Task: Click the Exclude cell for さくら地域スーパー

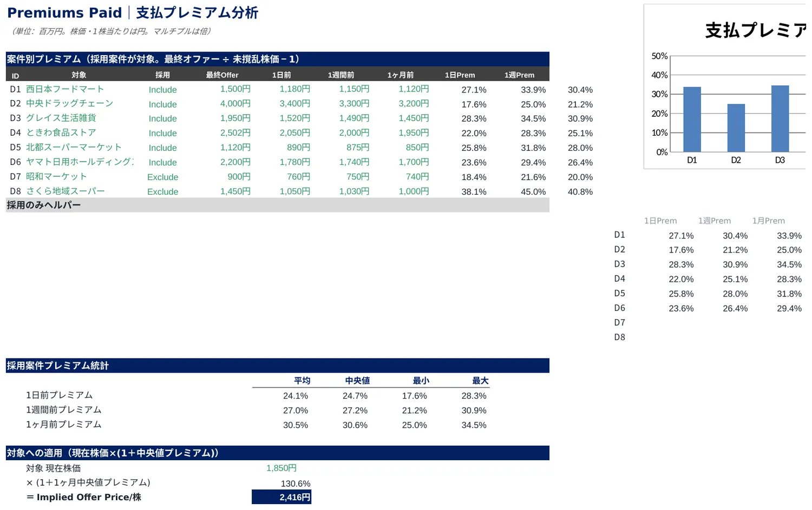Action: click(x=162, y=191)
